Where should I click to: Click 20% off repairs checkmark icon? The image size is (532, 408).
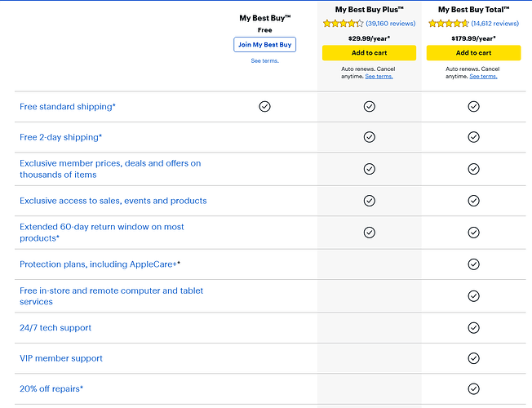click(x=473, y=389)
